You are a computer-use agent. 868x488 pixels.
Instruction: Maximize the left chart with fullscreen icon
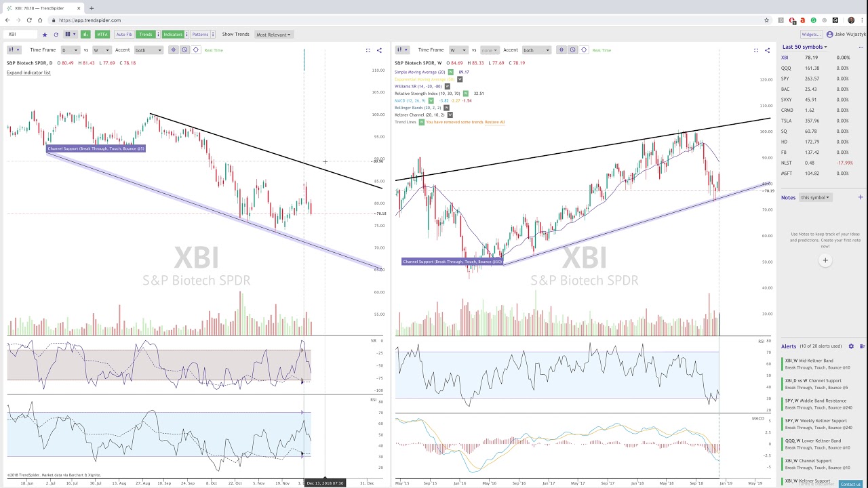point(368,50)
